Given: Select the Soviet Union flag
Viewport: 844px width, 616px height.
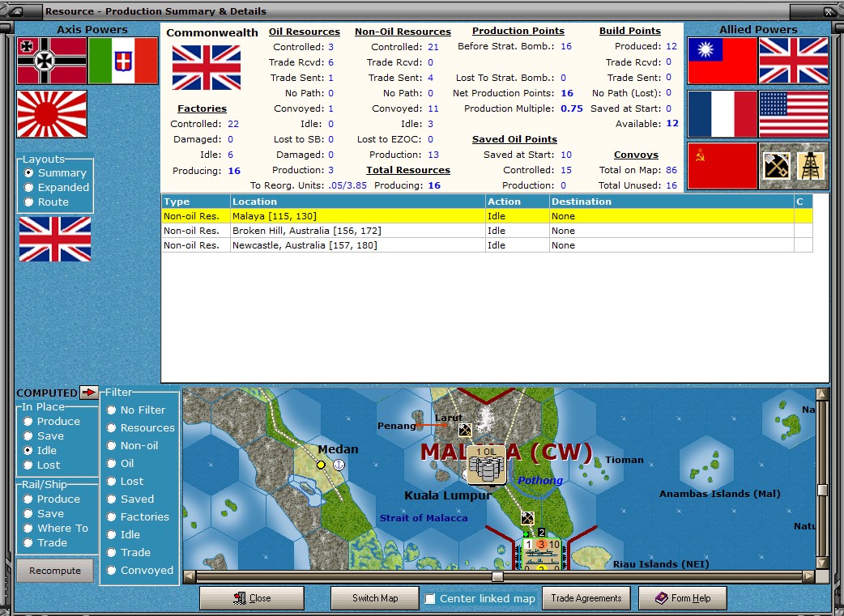Looking at the screenshot, I should 723,166.
